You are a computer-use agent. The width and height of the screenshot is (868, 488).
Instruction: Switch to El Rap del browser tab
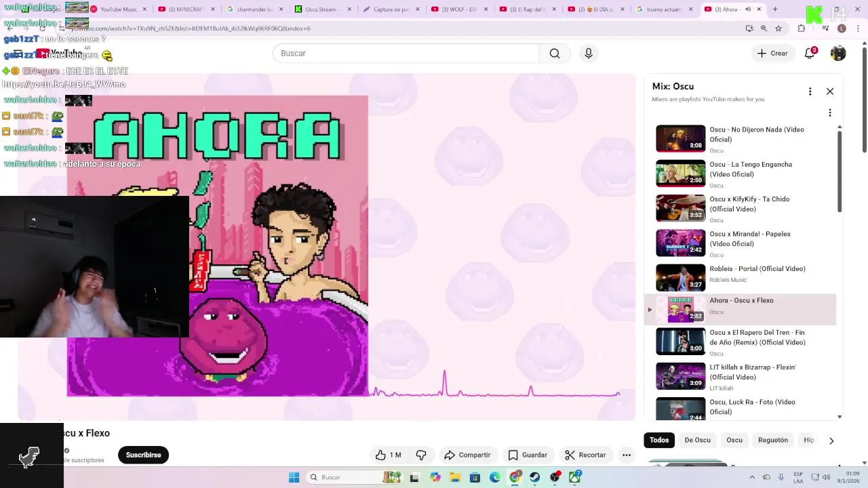tap(528, 9)
